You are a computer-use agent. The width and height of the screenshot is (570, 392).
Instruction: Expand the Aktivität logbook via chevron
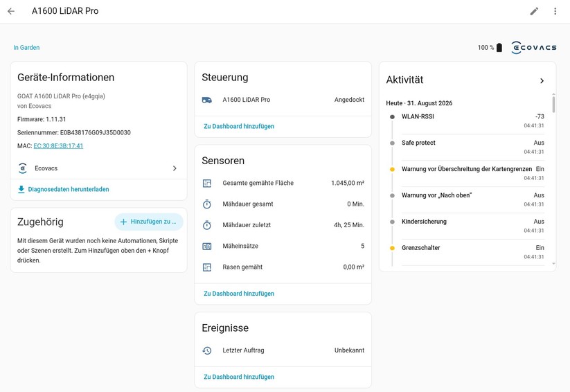[x=542, y=81]
